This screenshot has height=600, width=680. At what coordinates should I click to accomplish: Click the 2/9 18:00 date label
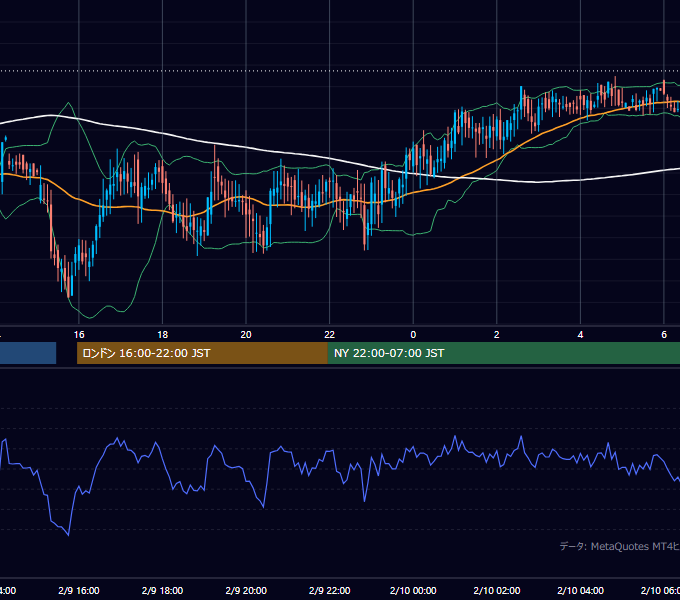pos(162,590)
